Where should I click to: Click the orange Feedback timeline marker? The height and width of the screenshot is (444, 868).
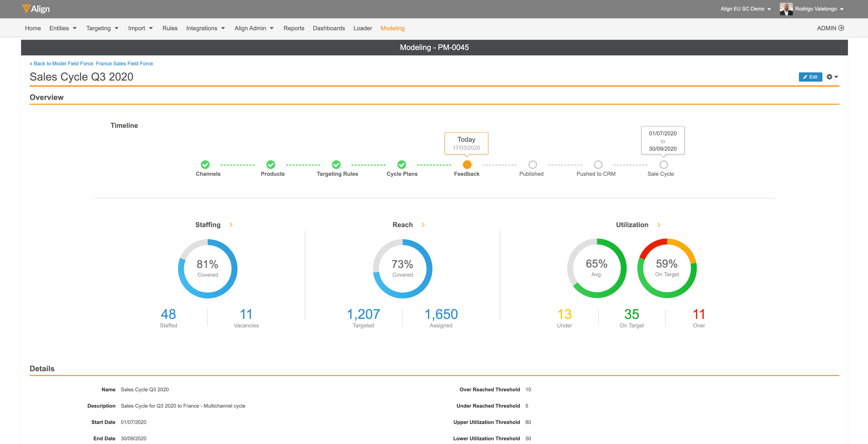pos(467,165)
